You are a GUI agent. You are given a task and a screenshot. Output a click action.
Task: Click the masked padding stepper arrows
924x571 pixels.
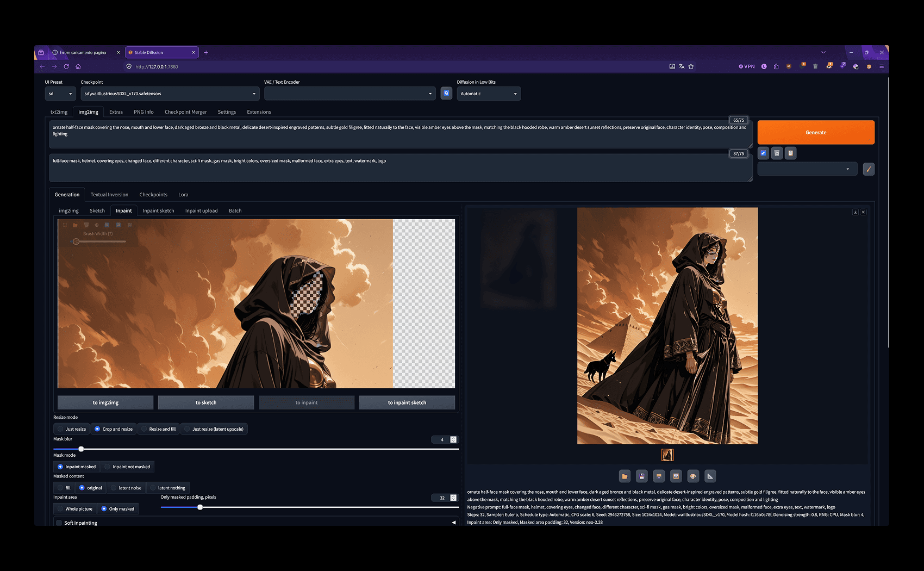pyautogui.click(x=453, y=498)
